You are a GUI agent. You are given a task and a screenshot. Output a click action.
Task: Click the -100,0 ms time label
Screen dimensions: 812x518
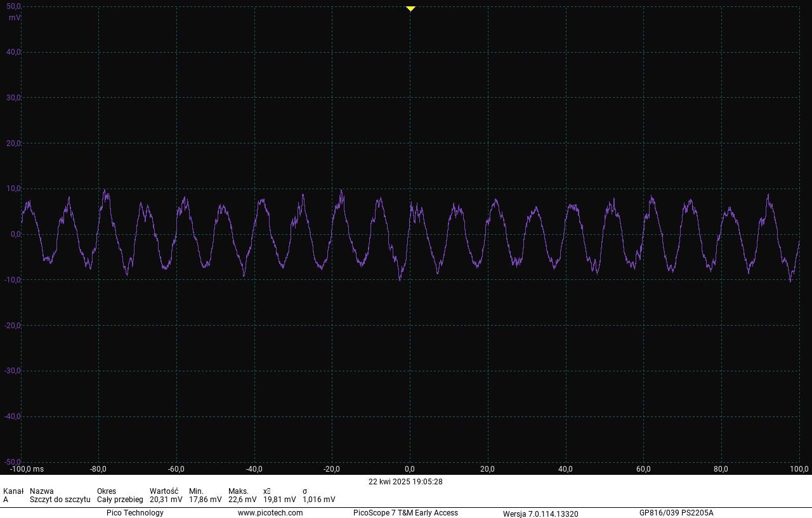click(27, 469)
